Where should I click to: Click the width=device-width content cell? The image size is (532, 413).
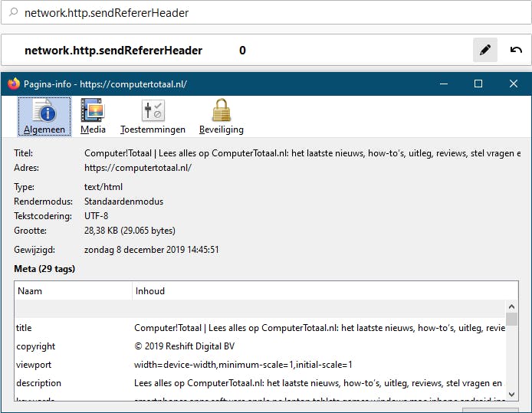pos(243,365)
